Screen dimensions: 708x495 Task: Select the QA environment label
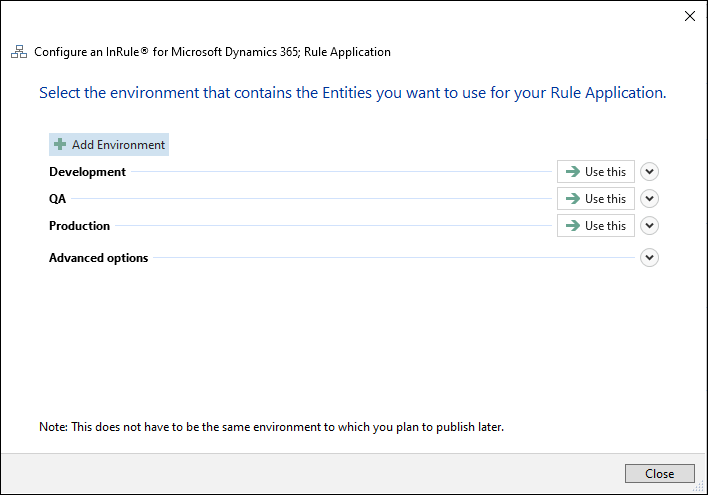point(57,199)
